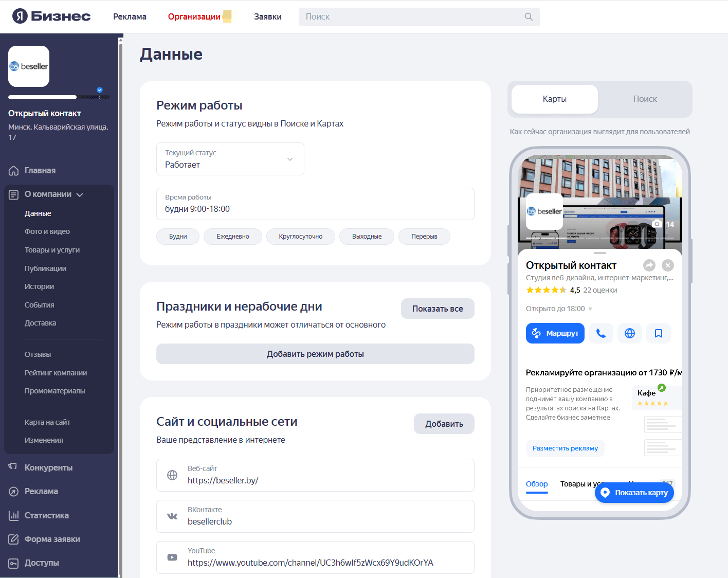Open Заявки in the top menu
This screenshot has height=578, width=728.
coord(267,16)
